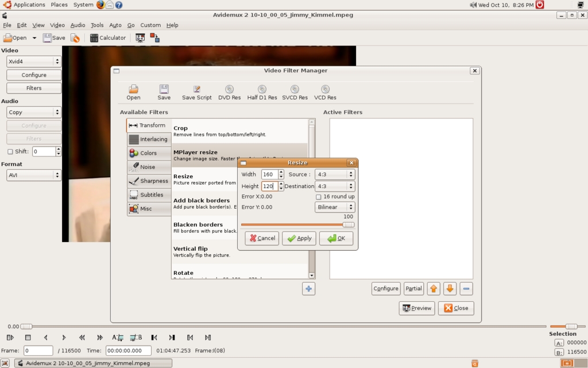
Task: Click the DVD Res preset icon
Action: tap(229, 89)
